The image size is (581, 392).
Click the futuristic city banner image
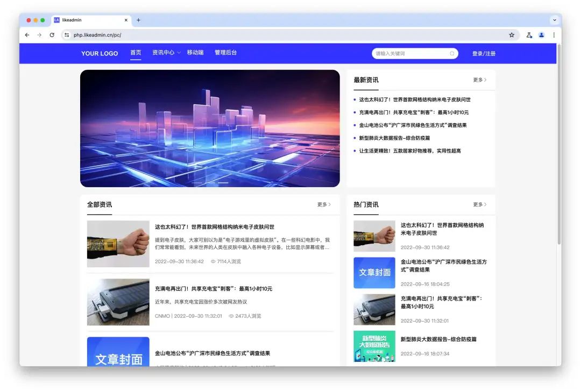pos(210,128)
